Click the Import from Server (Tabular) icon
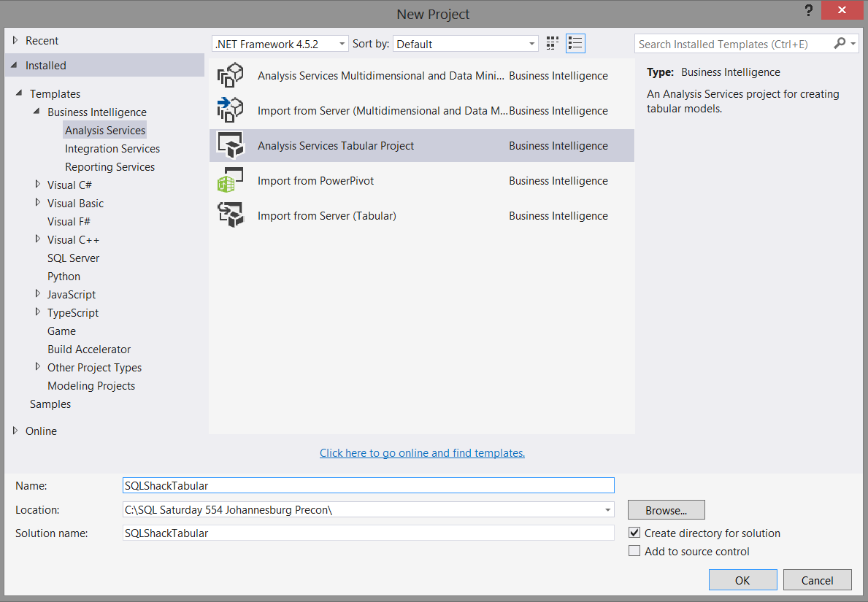The image size is (868, 602). click(x=231, y=216)
